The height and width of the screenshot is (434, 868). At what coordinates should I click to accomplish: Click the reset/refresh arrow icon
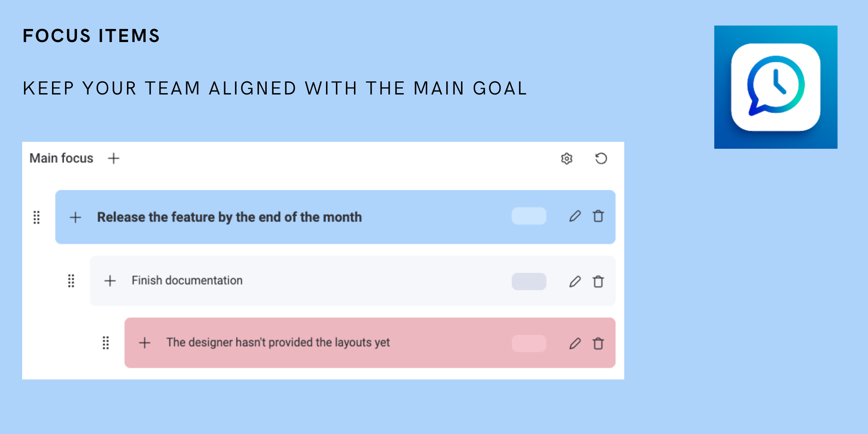[x=601, y=159]
